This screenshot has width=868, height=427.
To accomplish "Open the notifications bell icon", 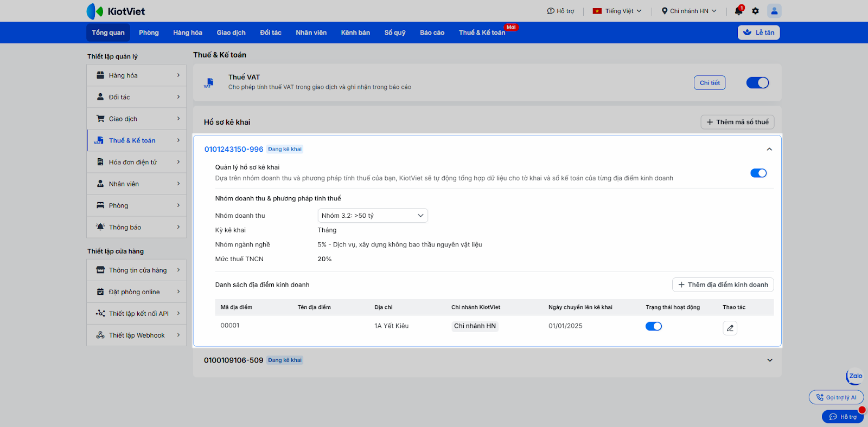I will pyautogui.click(x=738, y=11).
